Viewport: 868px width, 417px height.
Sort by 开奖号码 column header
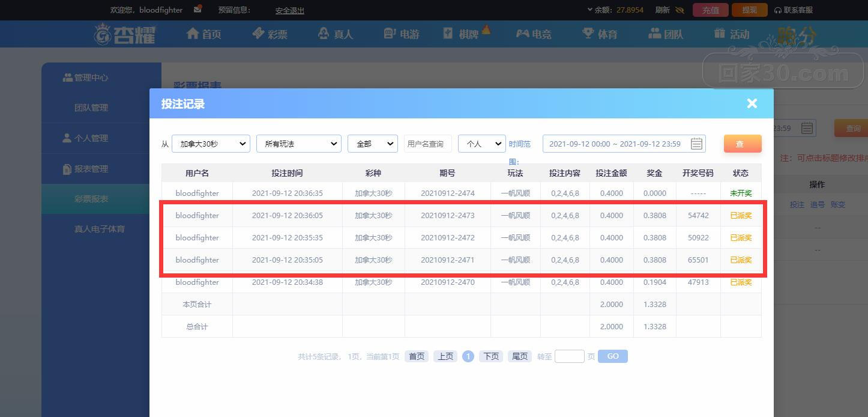(x=698, y=173)
